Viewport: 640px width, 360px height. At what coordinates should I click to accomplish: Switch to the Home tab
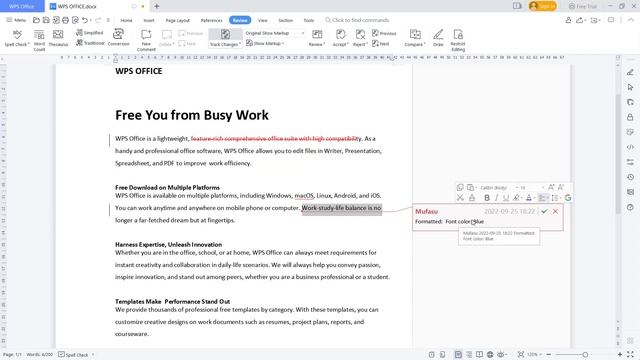[126, 20]
